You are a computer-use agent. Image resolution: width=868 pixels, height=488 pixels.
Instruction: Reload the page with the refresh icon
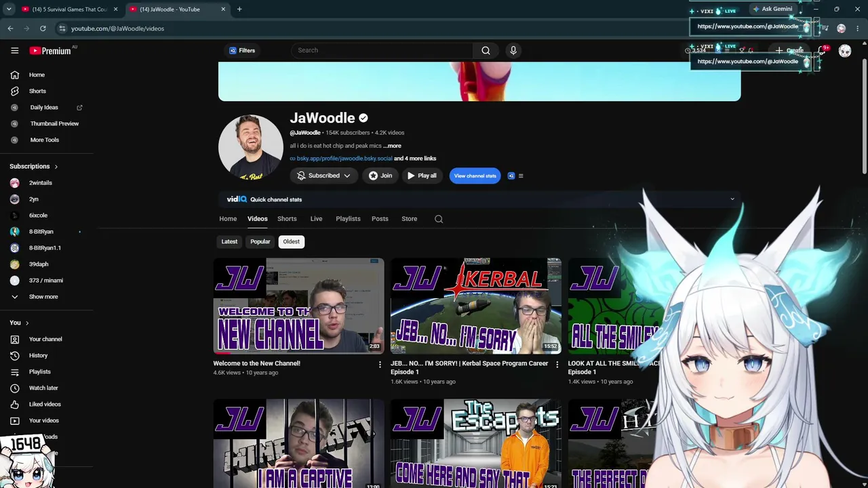tap(43, 28)
